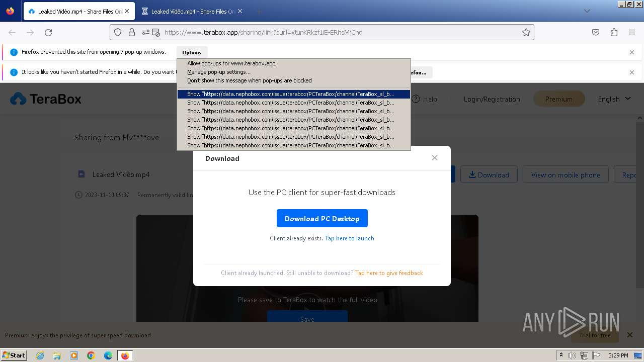The width and height of the screenshot is (644, 362).
Task: Click Download PC Desktop button
Action: pos(322,218)
